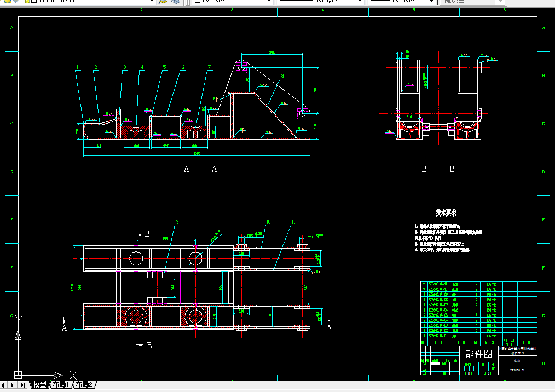The height and width of the screenshot is (392, 555).
Task: Select right 'A' section cut marker in plan view
Action: (x=329, y=327)
